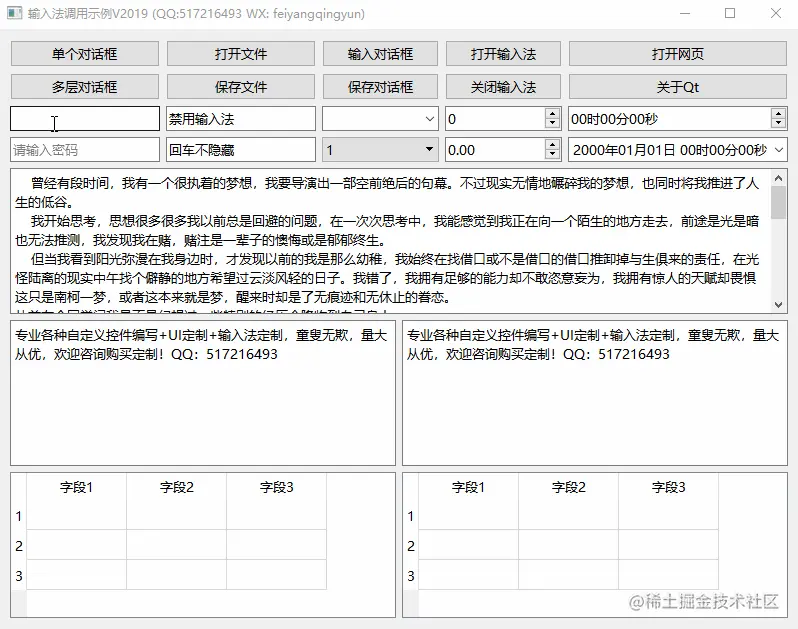Click row 2 字段2 cell in the left table
This screenshot has width=798, height=629.
(177, 546)
